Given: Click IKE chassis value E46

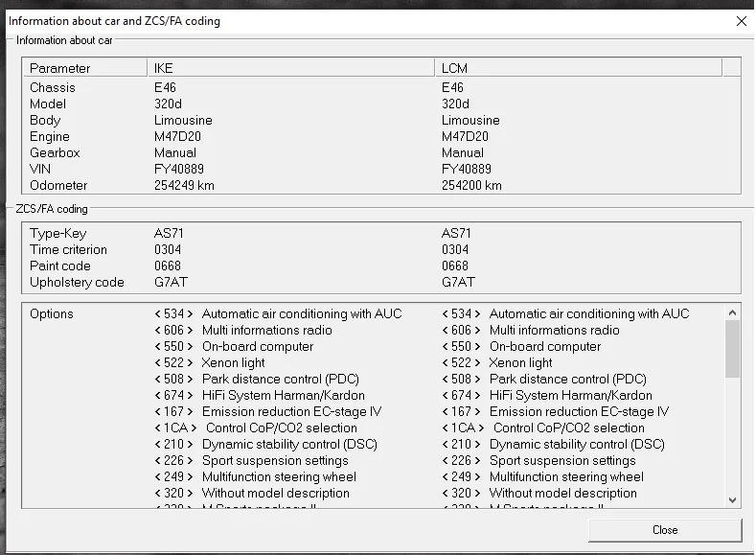Looking at the screenshot, I should point(165,88).
